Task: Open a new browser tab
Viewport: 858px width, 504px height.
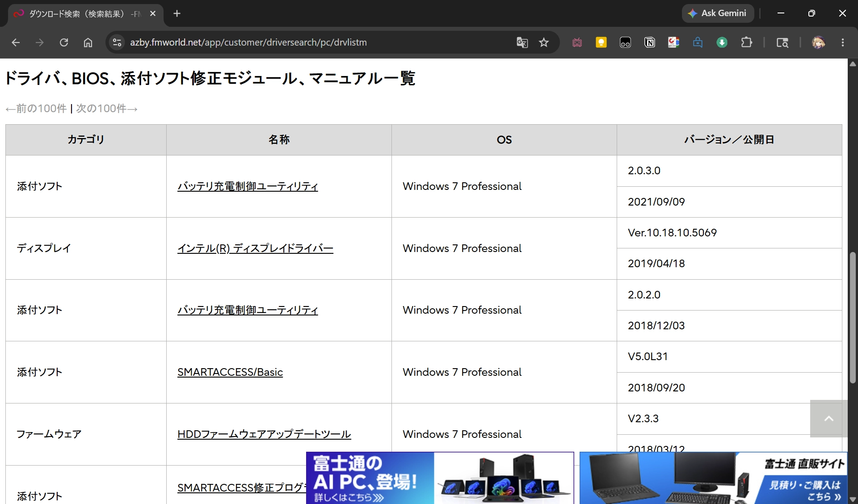Action: (177, 14)
